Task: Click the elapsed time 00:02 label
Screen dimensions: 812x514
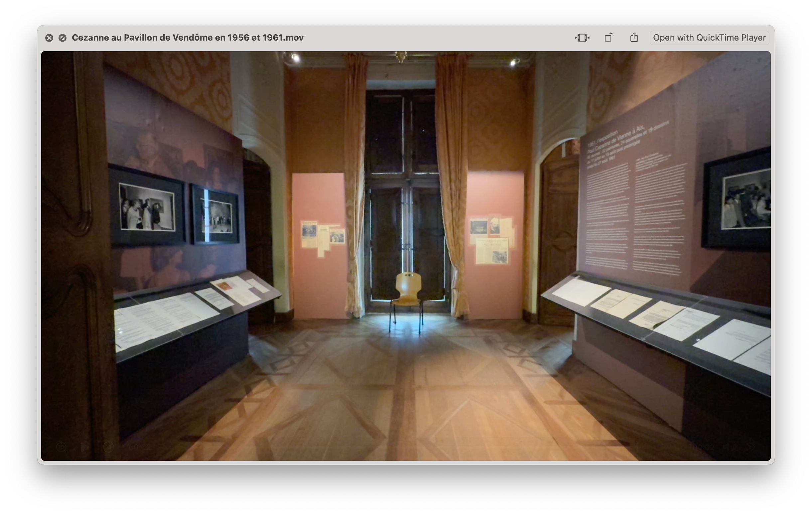Action: 140,447
